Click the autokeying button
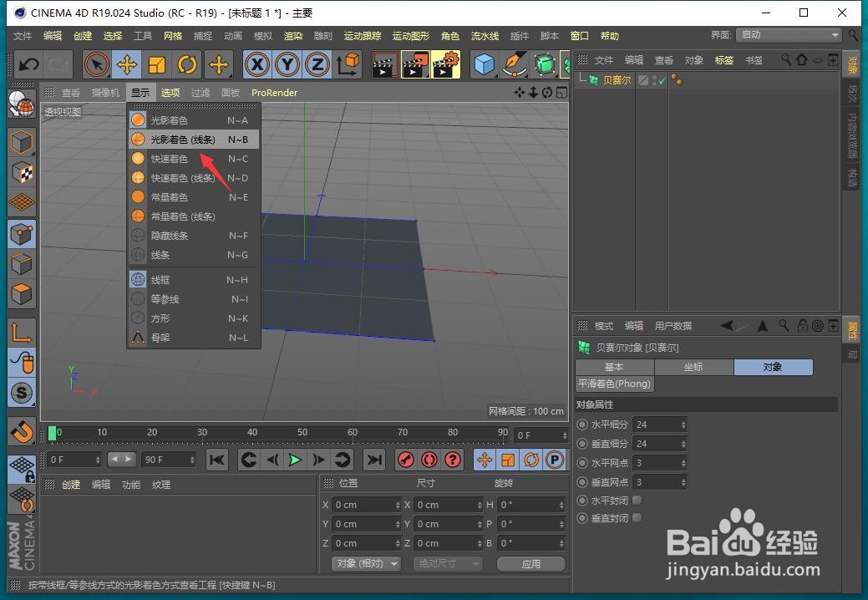Image resolution: width=868 pixels, height=600 pixels. point(429,460)
